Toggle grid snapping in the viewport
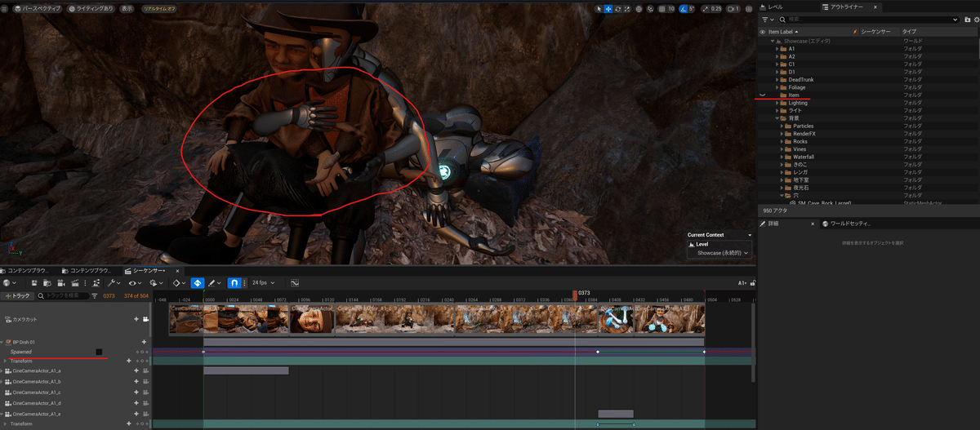980x430 pixels. [x=661, y=9]
